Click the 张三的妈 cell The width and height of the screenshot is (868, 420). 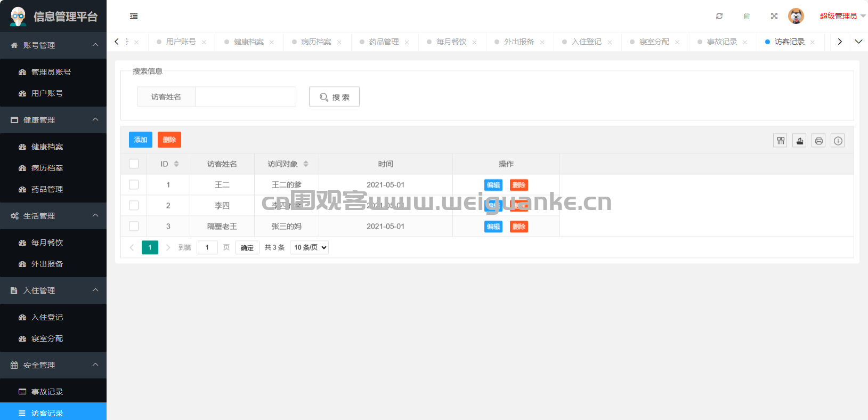(286, 226)
